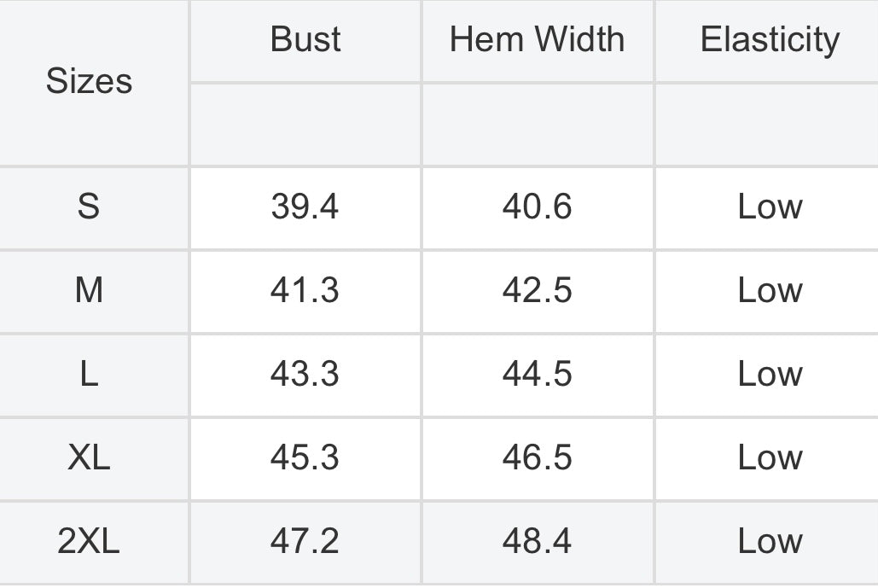The height and width of the screenshot is (588, 878).
Task: Select the Sizes header cell
Action: (x=89, y=81)
